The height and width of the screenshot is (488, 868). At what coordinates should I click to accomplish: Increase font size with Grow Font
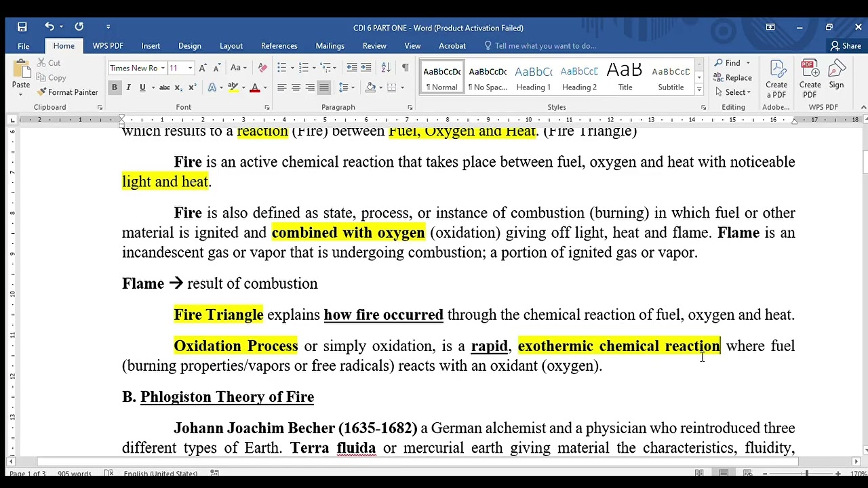[203, 68]
